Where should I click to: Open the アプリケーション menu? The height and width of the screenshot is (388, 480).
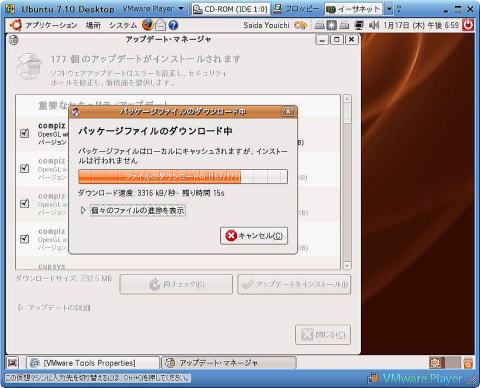[51, 25]
